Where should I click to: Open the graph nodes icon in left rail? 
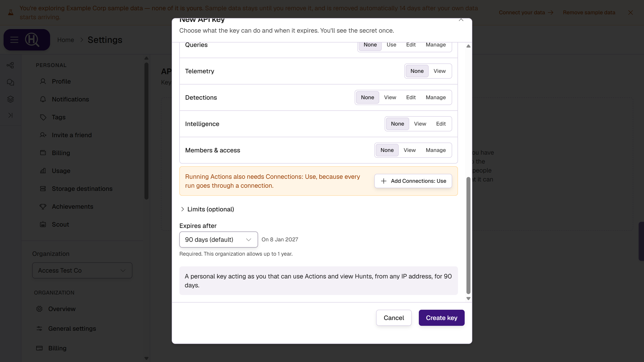coord(10,65)
